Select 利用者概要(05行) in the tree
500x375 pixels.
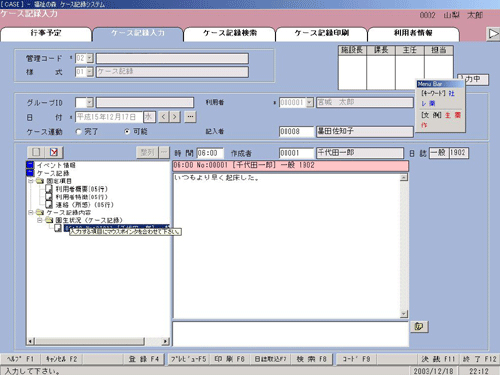click(x=81, y=189)
